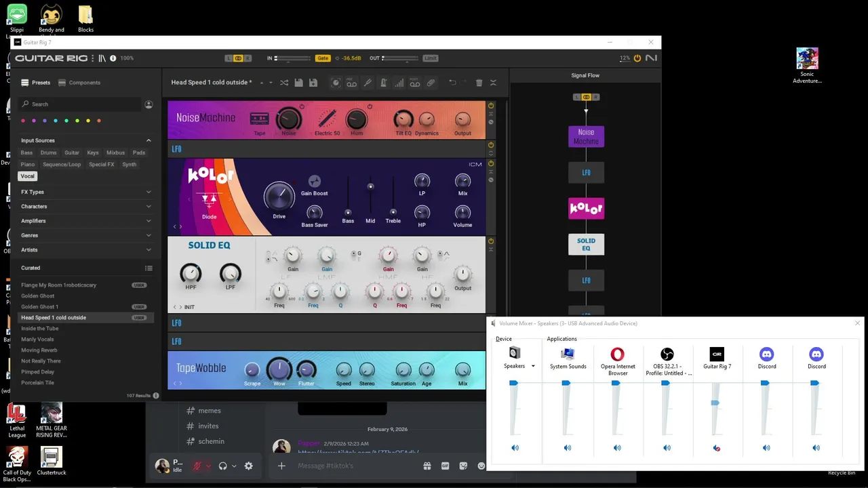This screenshot has height=488, width=868.
Task: Click the Discord add attachment plus button
Action: point(281,466)
